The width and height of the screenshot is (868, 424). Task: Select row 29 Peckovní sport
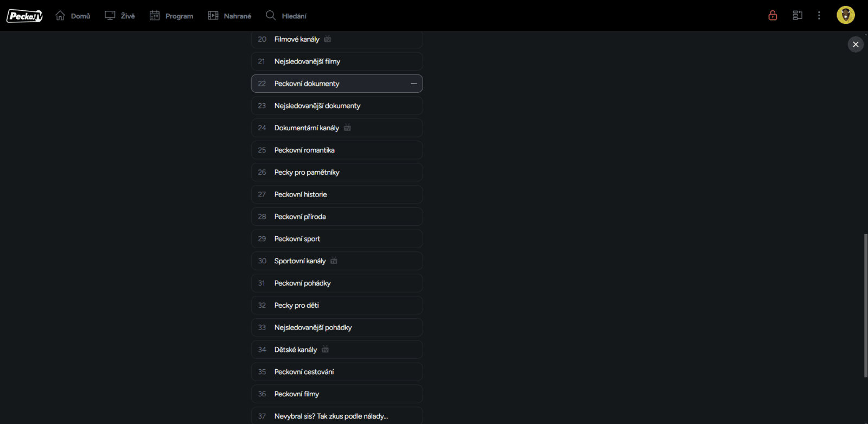click(x=337, y=239)
